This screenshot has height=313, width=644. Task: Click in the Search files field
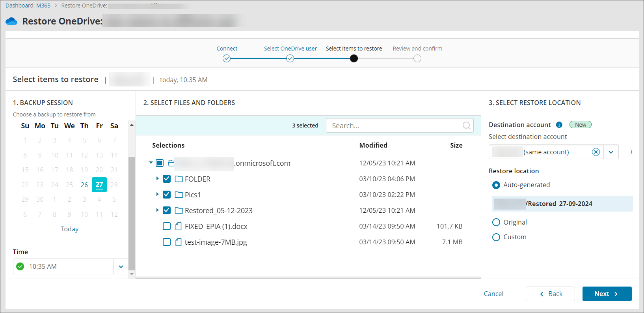coord(394,126)
